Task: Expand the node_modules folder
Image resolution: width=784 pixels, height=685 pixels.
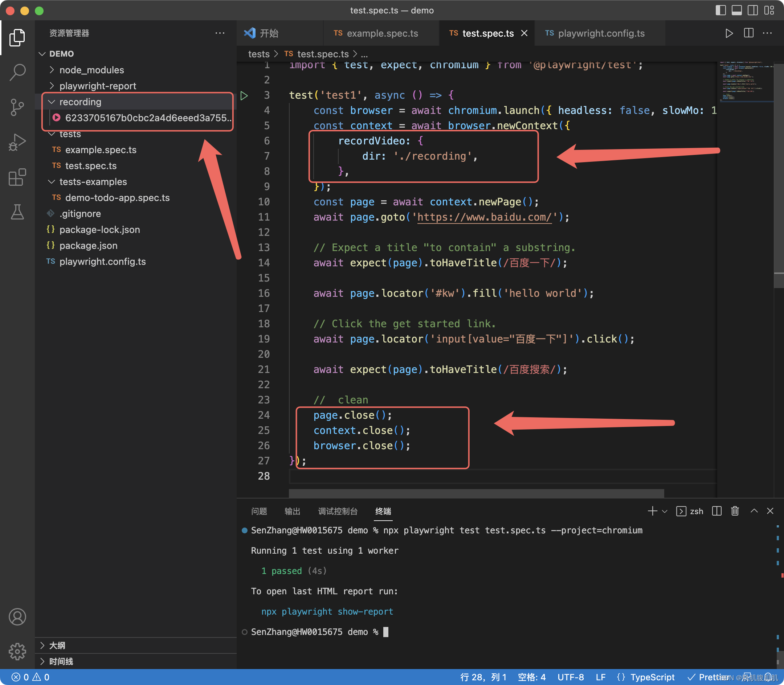Action: (x=136, y=70)
